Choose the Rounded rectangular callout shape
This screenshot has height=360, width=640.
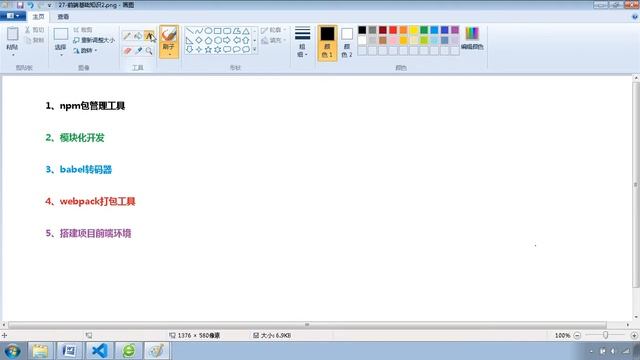pos(227,50)
